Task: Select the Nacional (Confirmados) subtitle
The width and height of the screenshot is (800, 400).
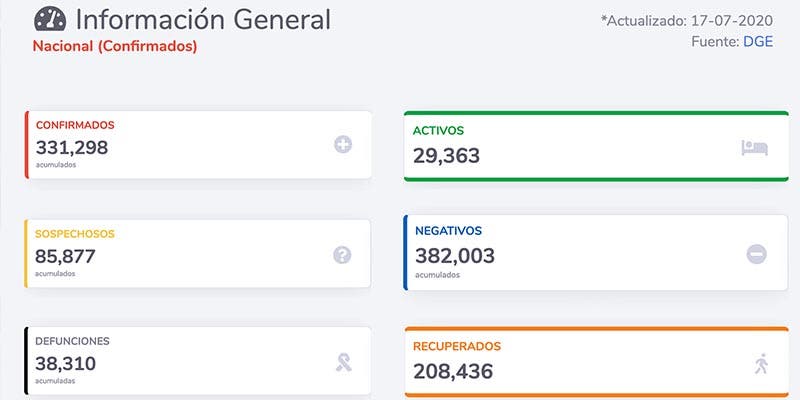Action: click(x=115, y=46)
